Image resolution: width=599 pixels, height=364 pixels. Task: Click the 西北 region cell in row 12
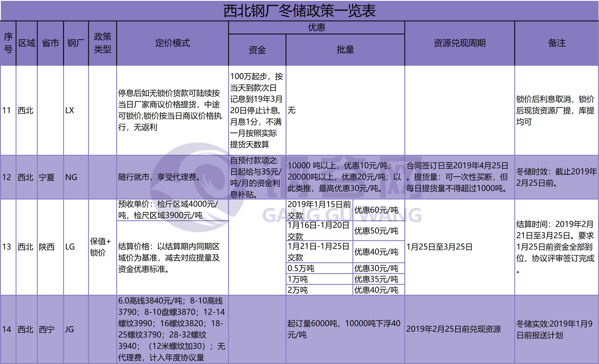coord(27,177)
